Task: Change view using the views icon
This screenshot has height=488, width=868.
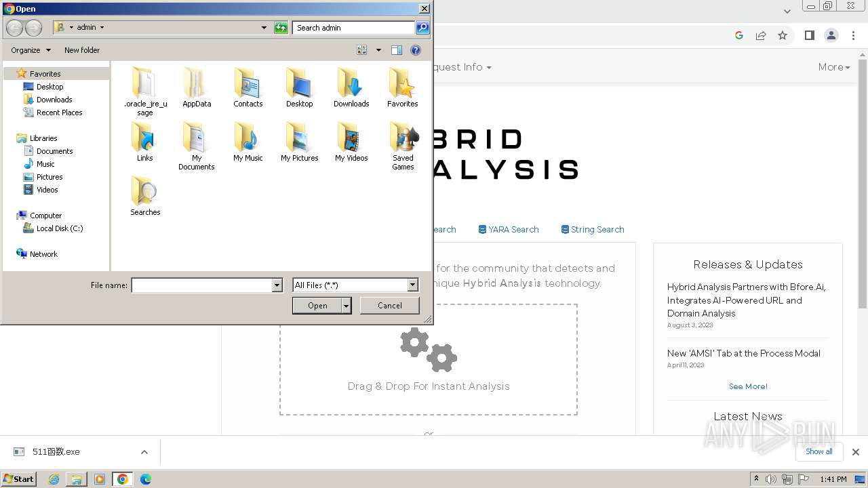Action: coord(362,50)
